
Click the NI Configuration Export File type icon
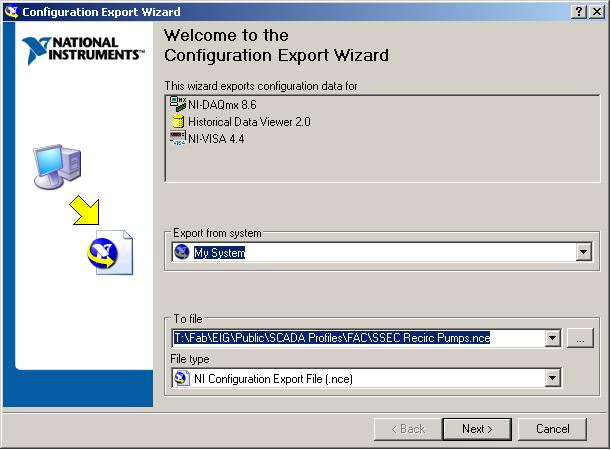pos(182,378)
